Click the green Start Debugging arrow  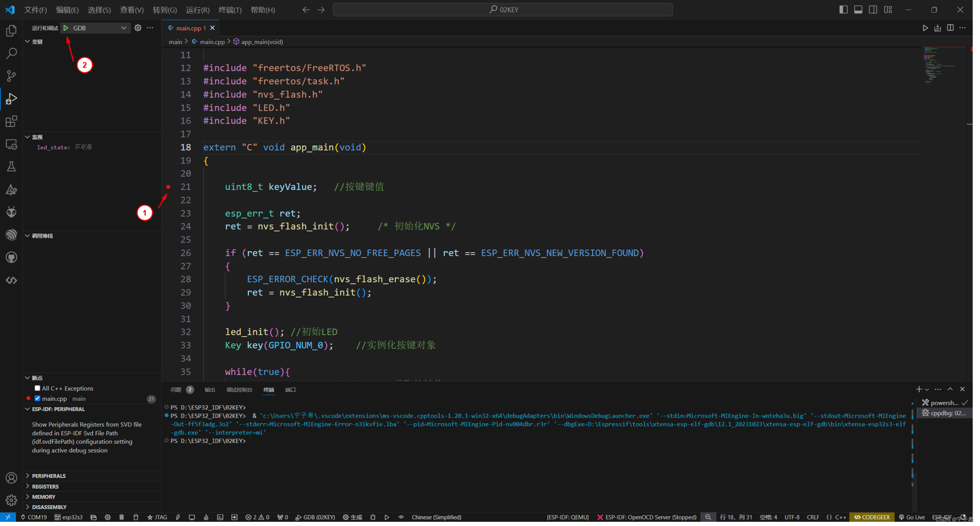pyautogui.click(x=66, y=28)
